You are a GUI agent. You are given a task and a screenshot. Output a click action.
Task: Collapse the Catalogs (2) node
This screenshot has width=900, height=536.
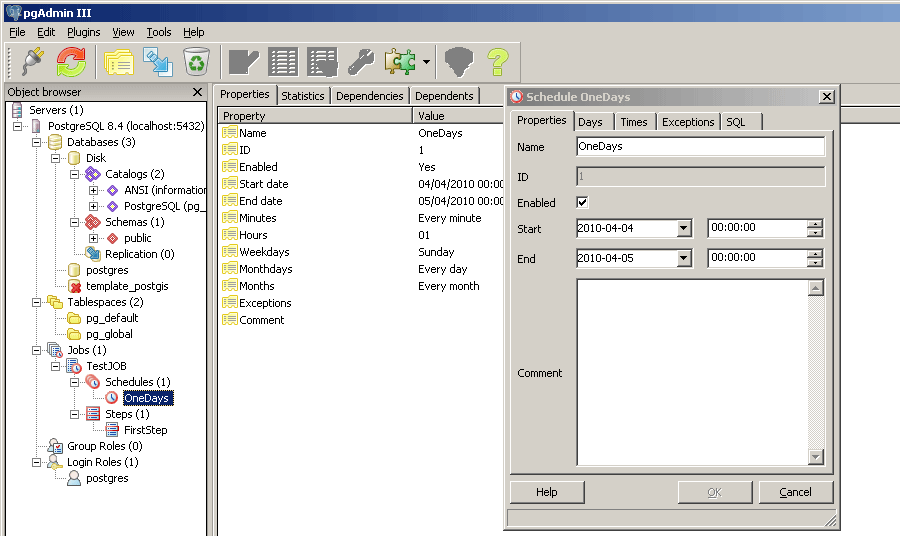pyautogui.click(x=74, y=174)
